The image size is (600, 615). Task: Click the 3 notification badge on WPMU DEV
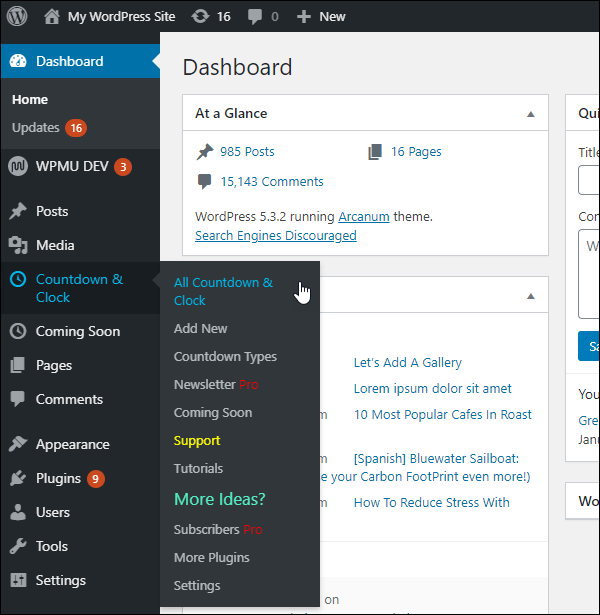tap(123, 167)
